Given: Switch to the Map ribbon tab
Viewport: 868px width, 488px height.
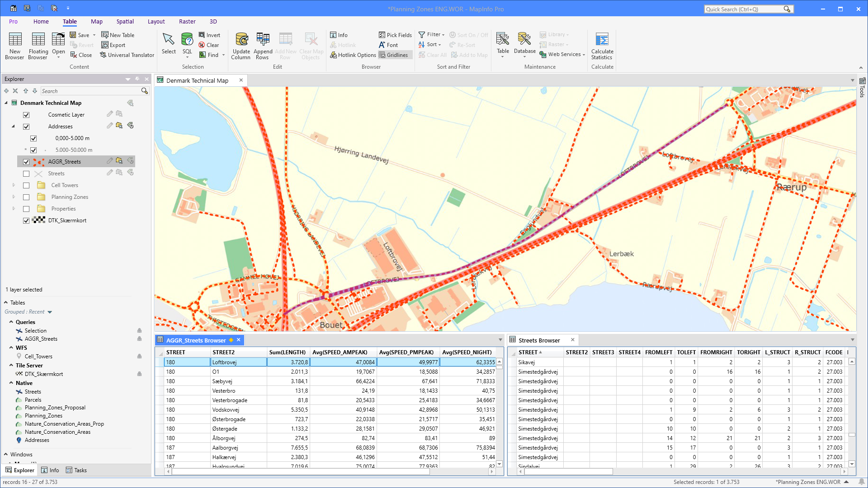Looking at the screenshot, I should (97, 21).
